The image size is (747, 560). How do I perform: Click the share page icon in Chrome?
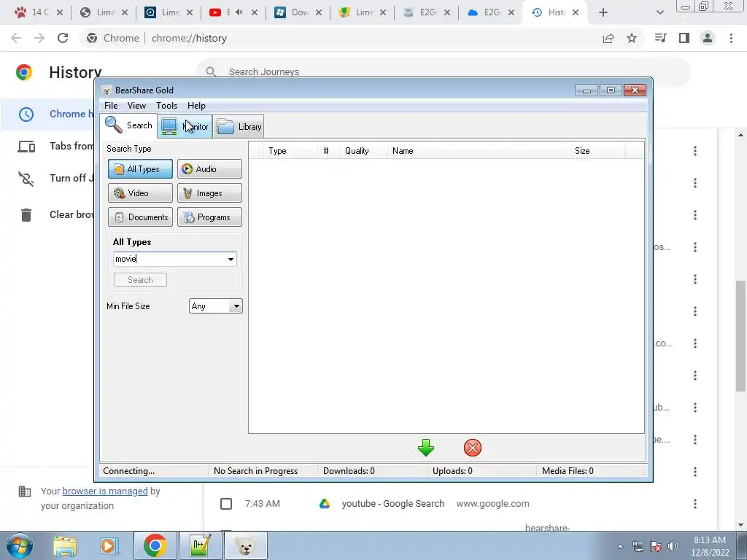[x=608, y=38]
